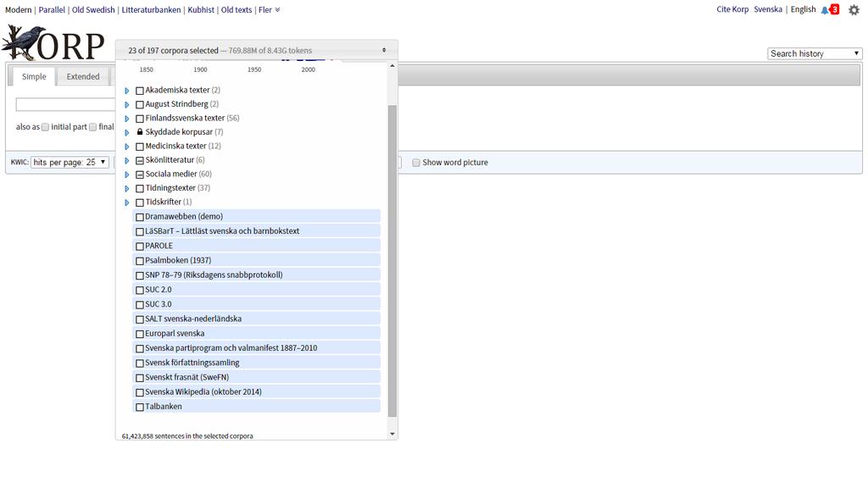868x488 pixels.
Task: Expand the Sociala medier folder
Action: [x=127, y=175]
